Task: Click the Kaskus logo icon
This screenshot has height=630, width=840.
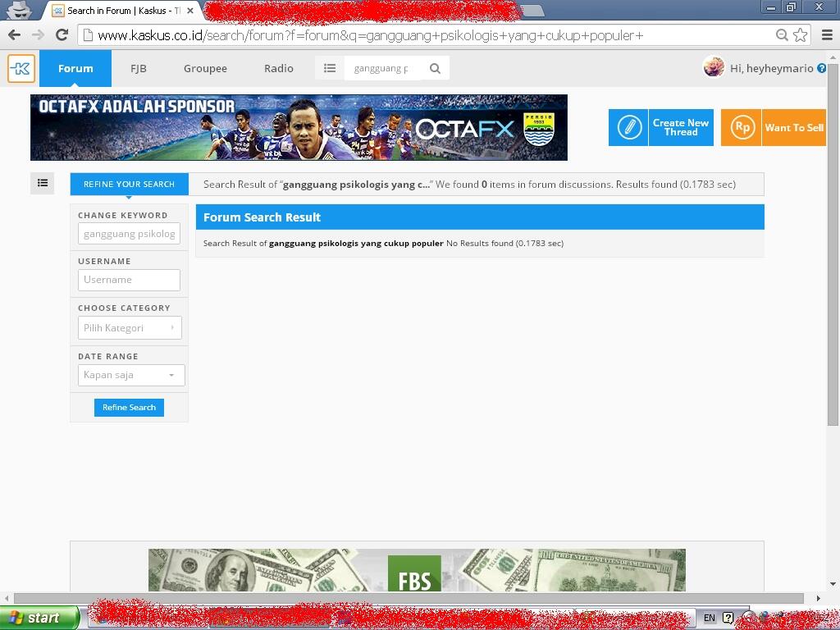Action: (x=21, y=69)
